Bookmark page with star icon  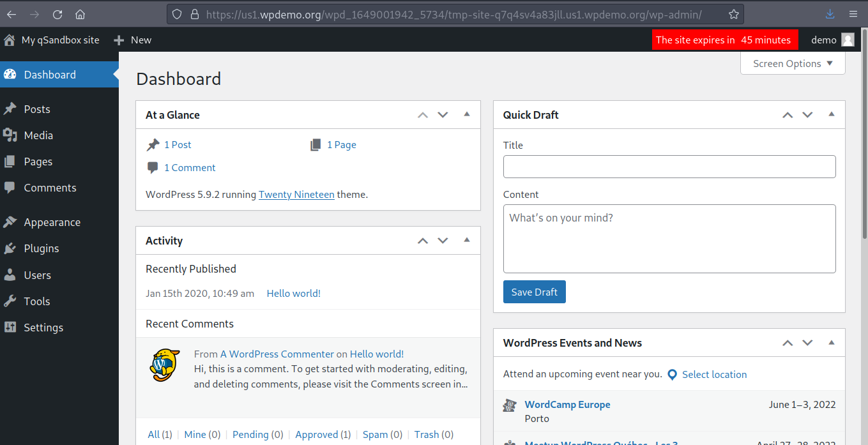coord(734,14)
